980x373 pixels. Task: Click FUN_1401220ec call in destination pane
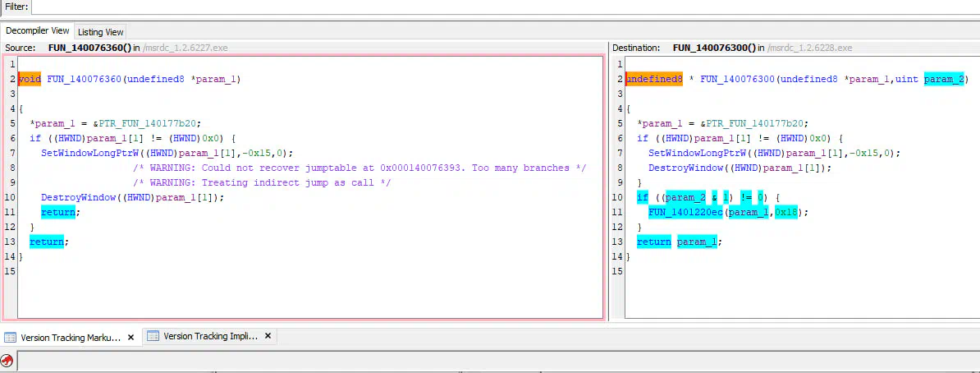tap(685, 212)
